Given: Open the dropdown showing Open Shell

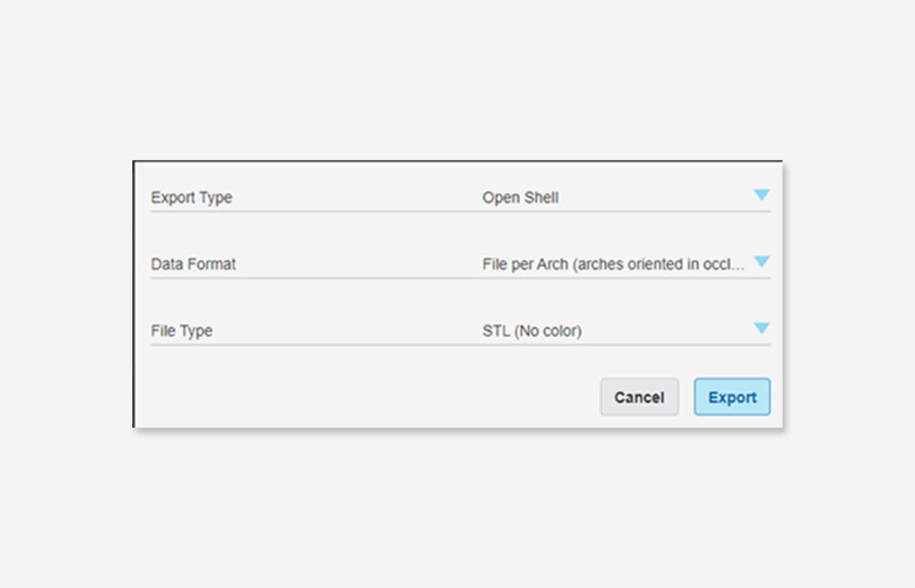Looking at the screenshot, I should pos(617,197).
